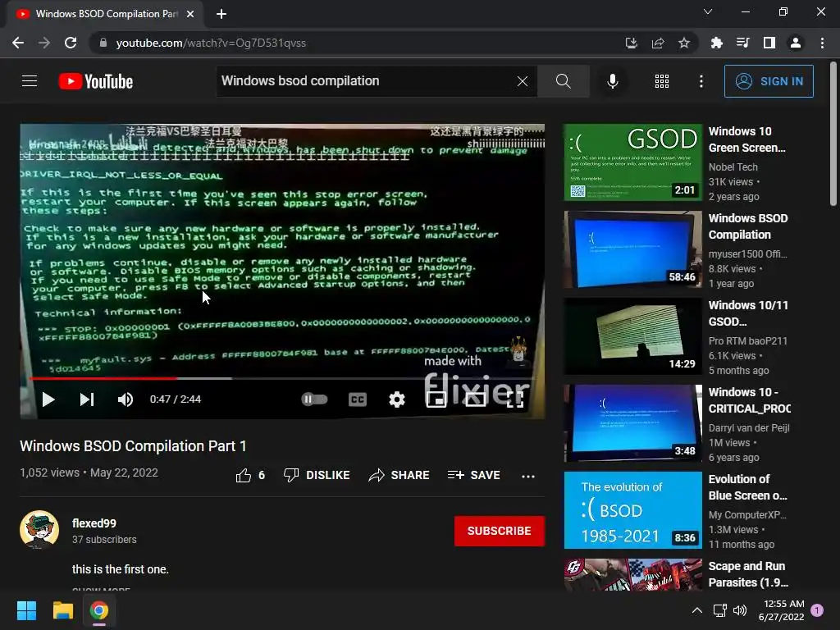Open YouTube settings three-dot menu
The image size is (840, 630).
[x=701, y=81]
